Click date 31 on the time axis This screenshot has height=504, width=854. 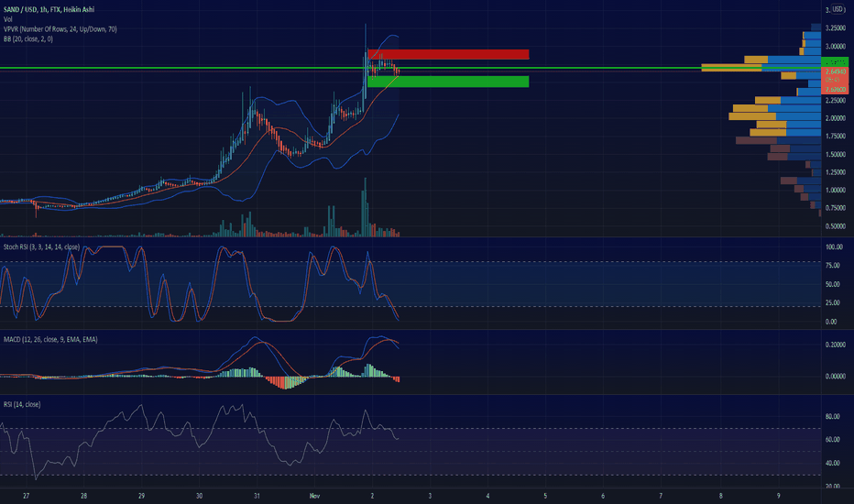pos(257,497)
